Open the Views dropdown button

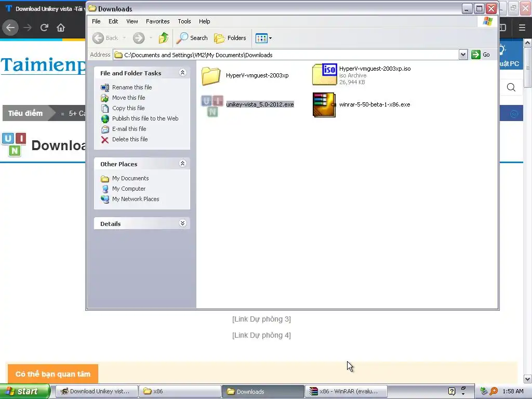[263, 38]
